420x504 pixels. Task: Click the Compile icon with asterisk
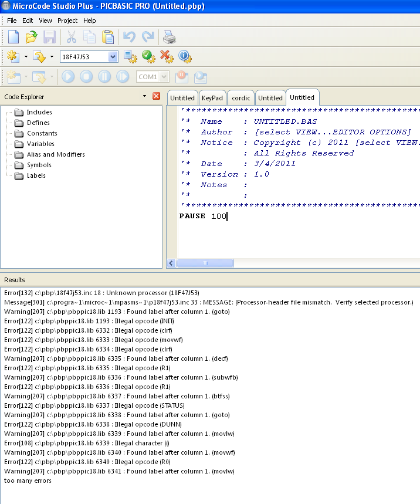(12, 57)
